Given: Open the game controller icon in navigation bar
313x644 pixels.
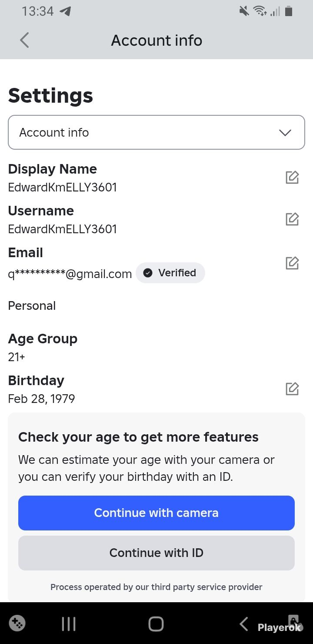Looking at the screenshot, I should coord(17,624).
